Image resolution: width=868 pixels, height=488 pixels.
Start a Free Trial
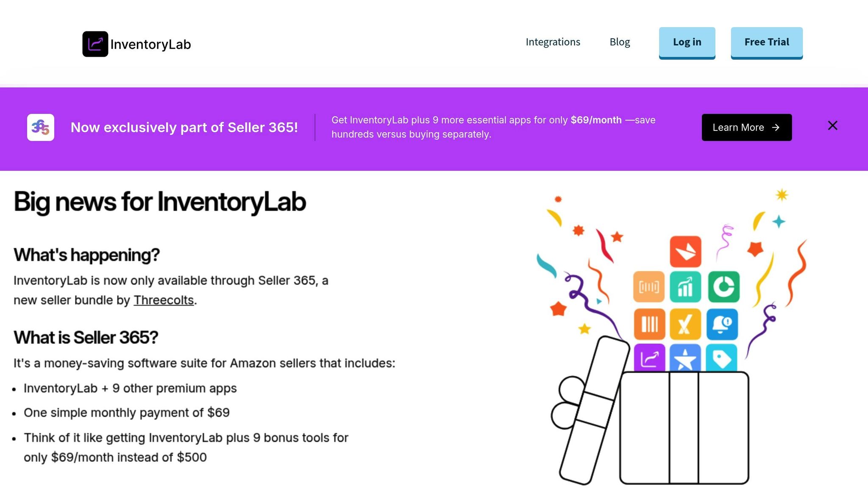pyautogui.click(x=766, y=42)
